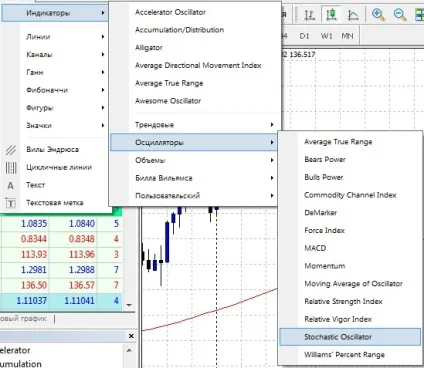This screenshot has width=424, height=368.
Task: Click navigator panel scroll up arrow
Action: (x=129, y=350)
